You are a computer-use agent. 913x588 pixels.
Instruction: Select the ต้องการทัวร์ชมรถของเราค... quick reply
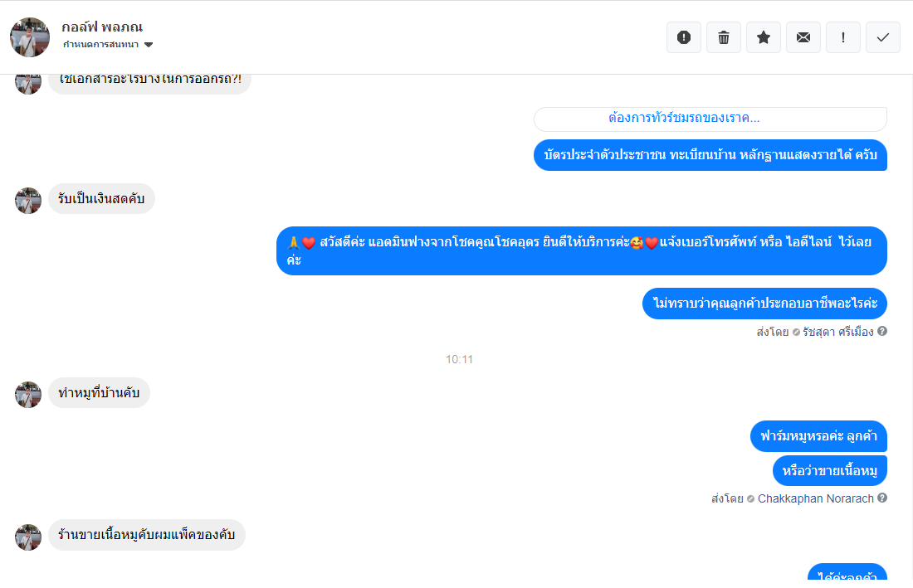(x=710, y=119)
